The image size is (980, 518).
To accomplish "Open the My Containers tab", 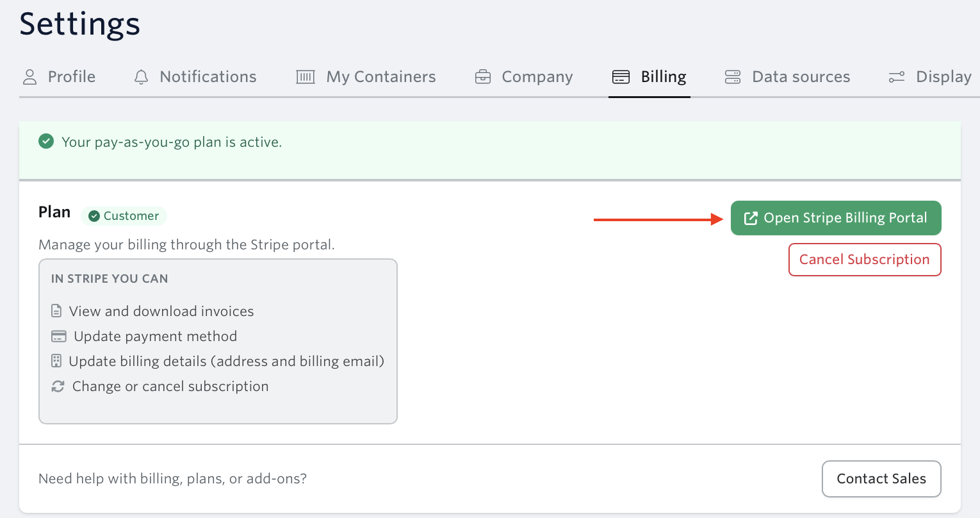I will (x=366, y=77).
